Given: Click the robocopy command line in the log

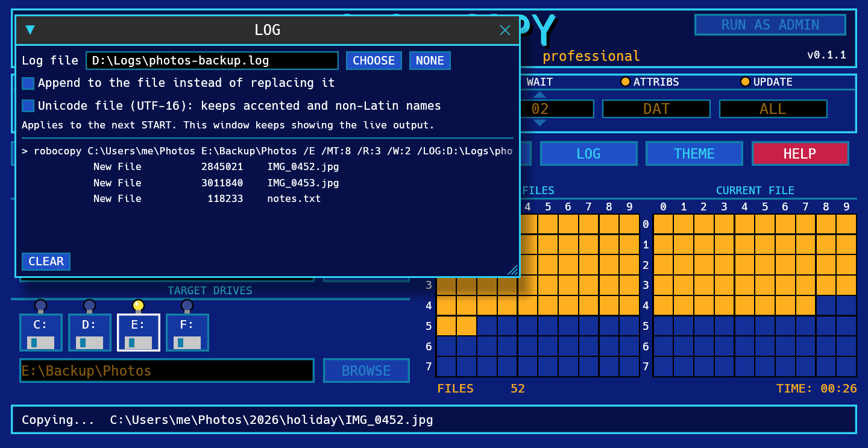Looking at the screenshot, I should click(268, 151).
